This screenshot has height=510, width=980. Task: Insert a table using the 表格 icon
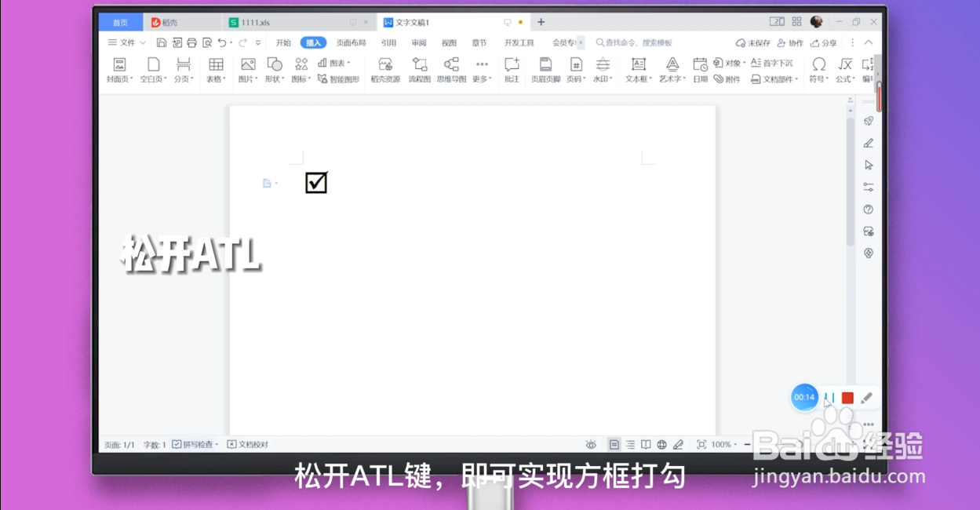pos(215,69)
